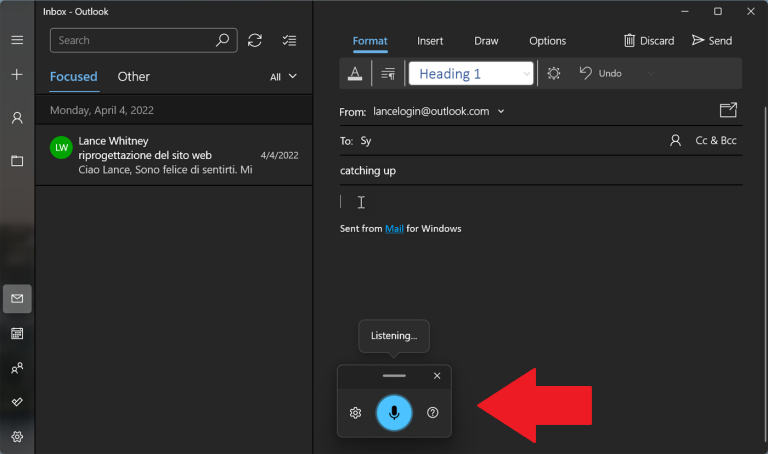Expand the dropdown arrow next to Undo
This screenshot has height=454, width=768.
tap(650, 73)
